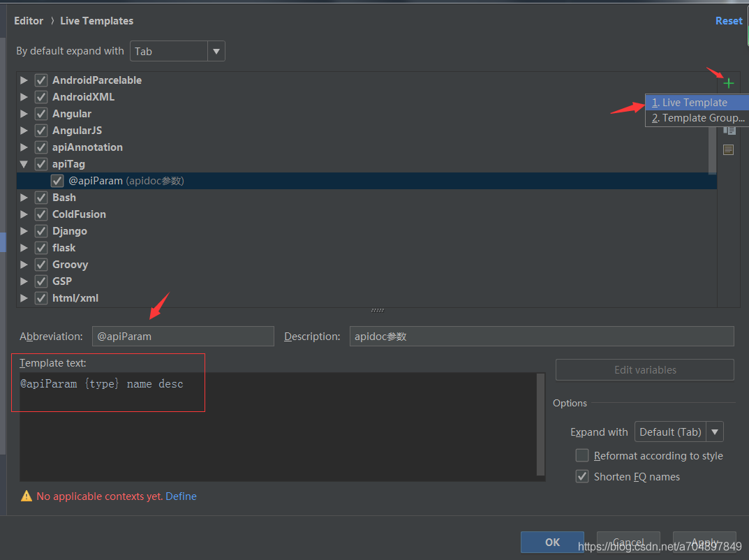Click the Abbreviation input field
This screenshot has width=749, height=560.
point(183,337)
